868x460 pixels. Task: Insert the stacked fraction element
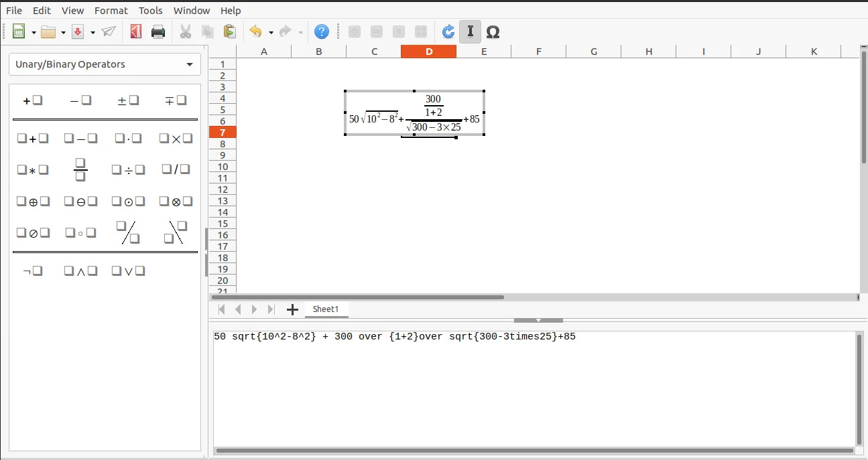pyautogui.click(x=80, y=170)
